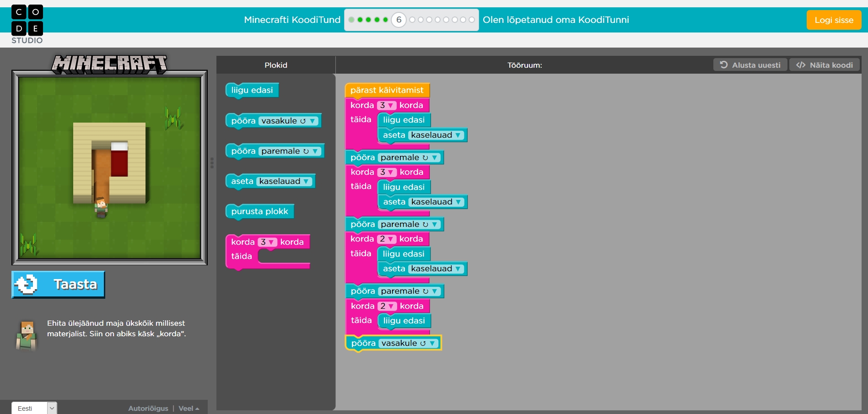Screen dimensions: 868x414
Task: Click the Code Studio logo
Action: click(27, 24)
